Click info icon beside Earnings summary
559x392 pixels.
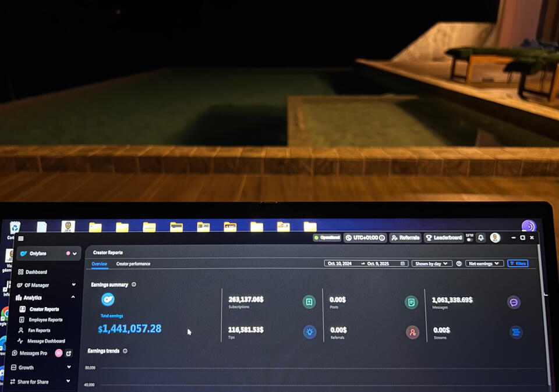(134, 285)
